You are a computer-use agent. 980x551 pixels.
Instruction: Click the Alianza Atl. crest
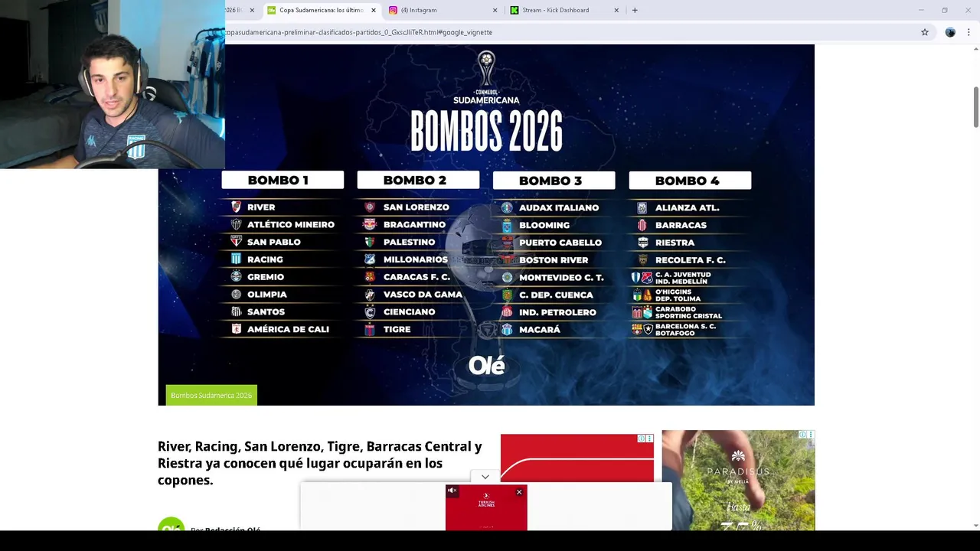coord(642,207)
